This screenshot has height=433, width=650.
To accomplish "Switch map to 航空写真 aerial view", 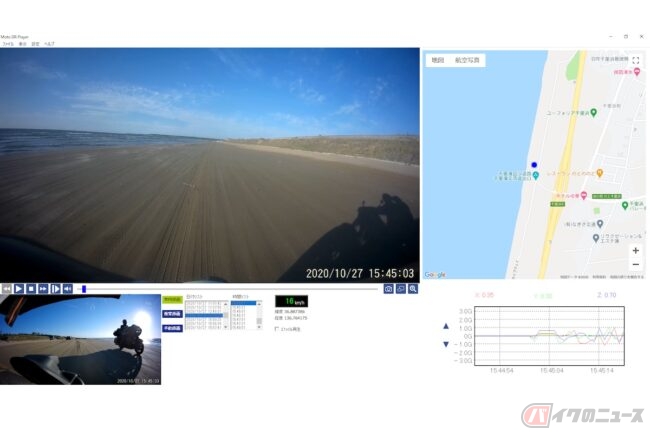I will pos(467,60).
